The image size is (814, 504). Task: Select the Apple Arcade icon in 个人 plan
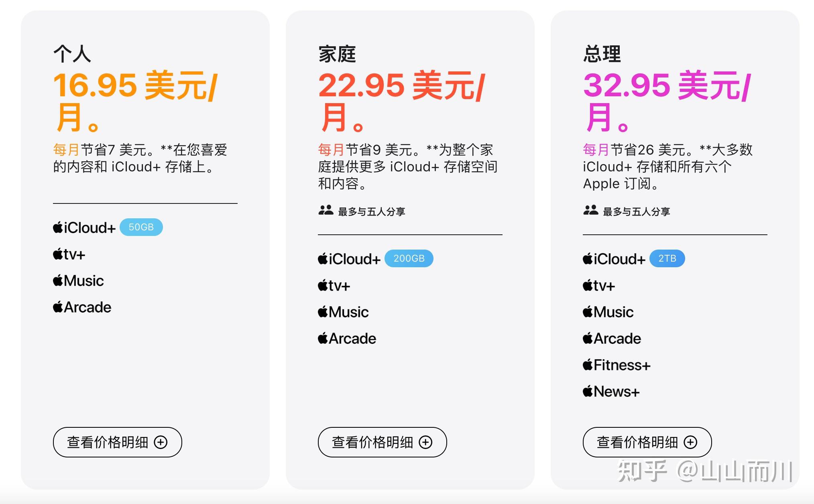[x=57, y=307]
